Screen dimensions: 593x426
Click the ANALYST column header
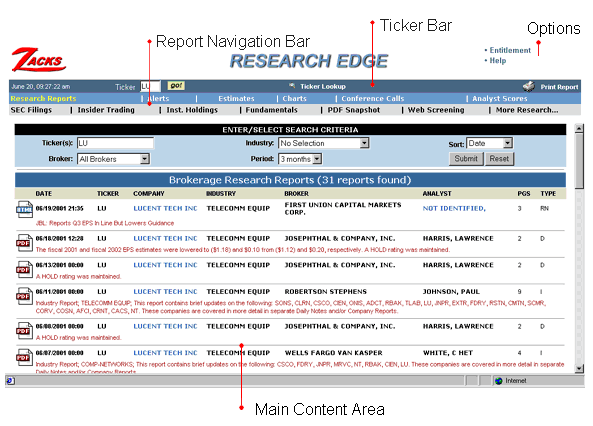(437, 193)
